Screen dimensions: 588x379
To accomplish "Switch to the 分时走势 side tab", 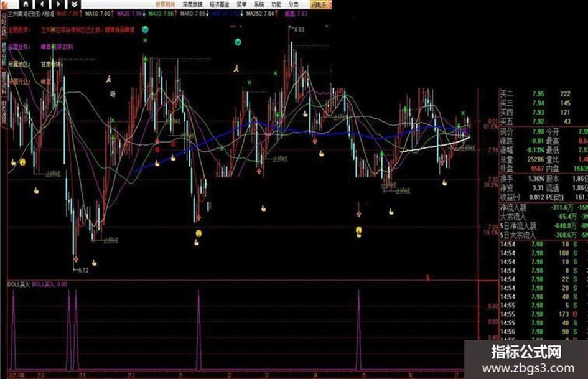I will (4, 24).
